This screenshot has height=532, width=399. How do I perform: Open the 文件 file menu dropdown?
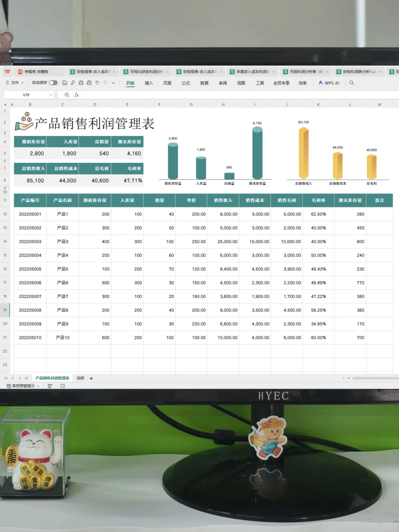[15, 83]
